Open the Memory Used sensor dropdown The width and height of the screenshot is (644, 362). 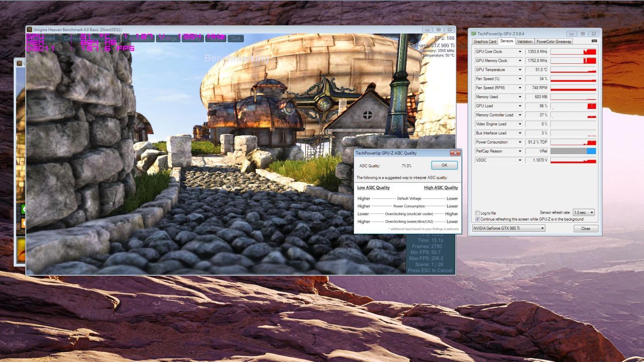coord(520,97)
